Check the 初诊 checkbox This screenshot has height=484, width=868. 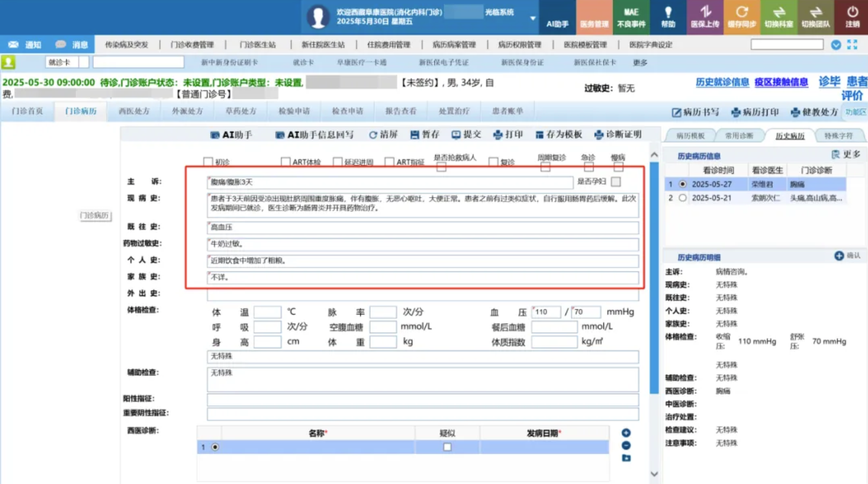[x=208, y=162]
